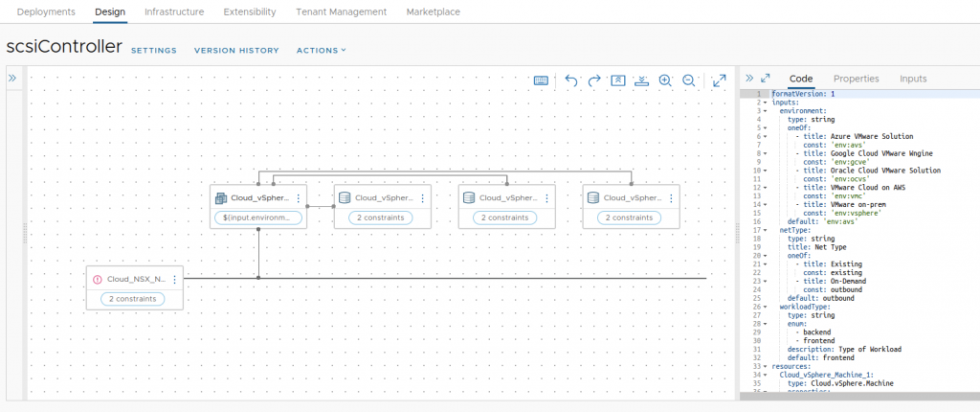The width and height of the screenshot is (980, 412).
Task: Expand the canvas to full screen
Action: (719, 81)
